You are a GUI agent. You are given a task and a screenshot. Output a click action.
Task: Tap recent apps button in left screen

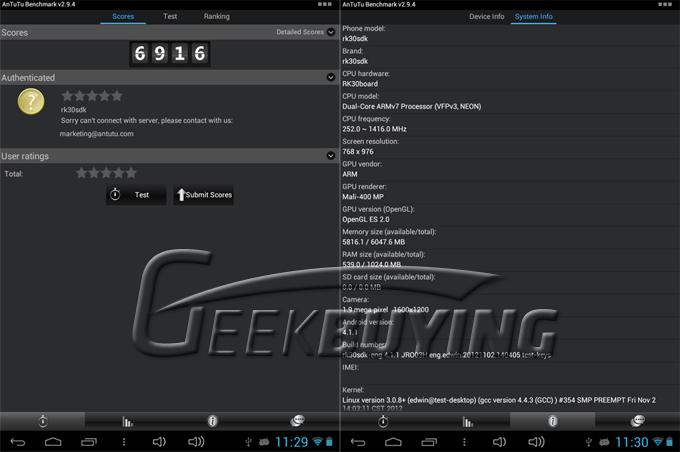click(89, 442)
